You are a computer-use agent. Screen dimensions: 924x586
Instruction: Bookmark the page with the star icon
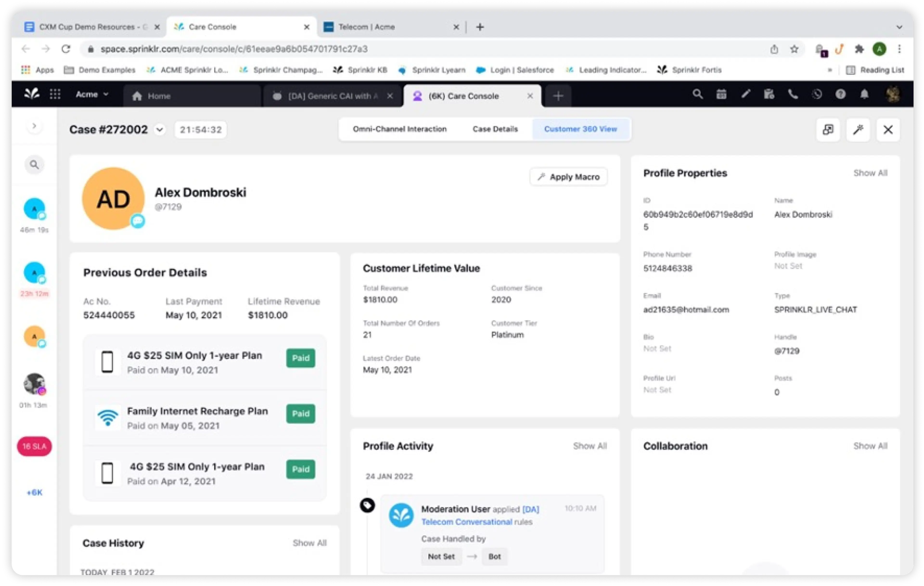794,49
